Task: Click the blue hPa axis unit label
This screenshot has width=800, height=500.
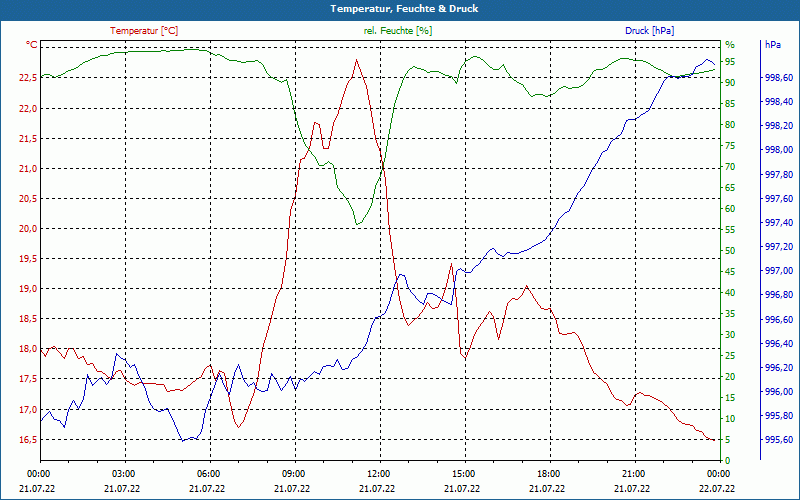Action: 773,45
